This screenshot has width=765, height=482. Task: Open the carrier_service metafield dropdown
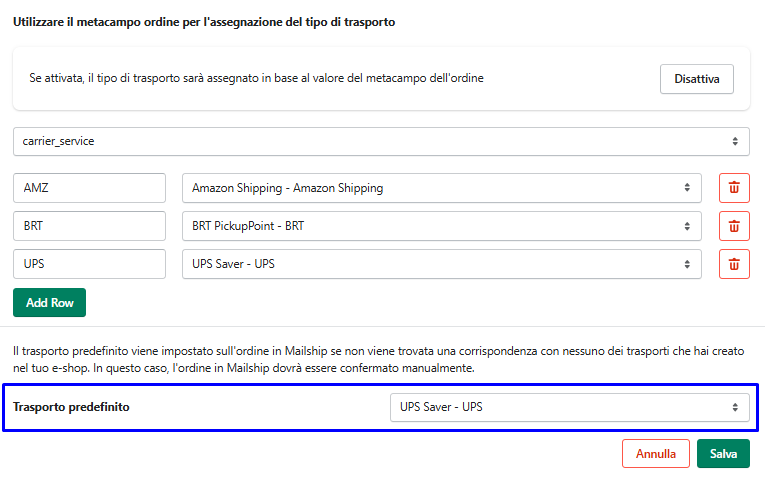tap(381, 141)
